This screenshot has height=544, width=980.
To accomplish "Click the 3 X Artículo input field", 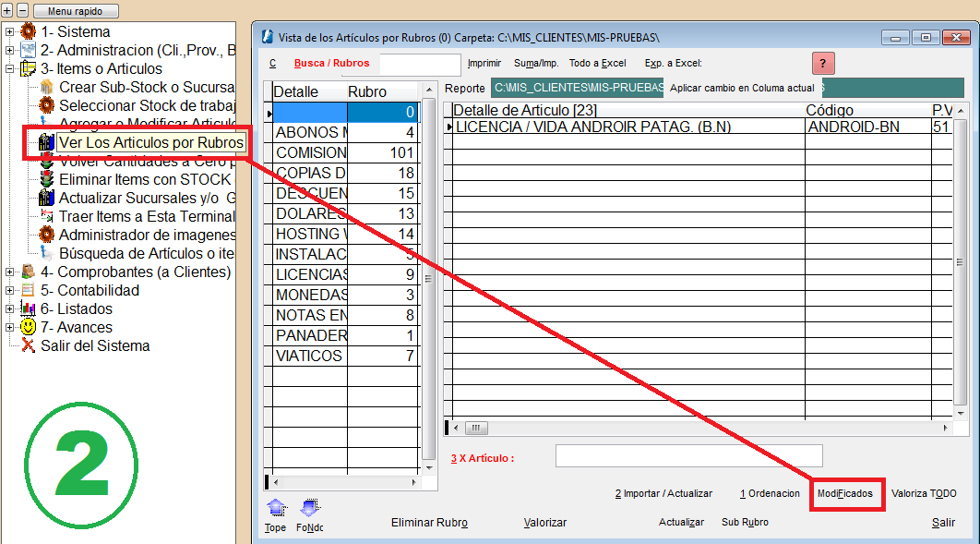I will point(688,456).
